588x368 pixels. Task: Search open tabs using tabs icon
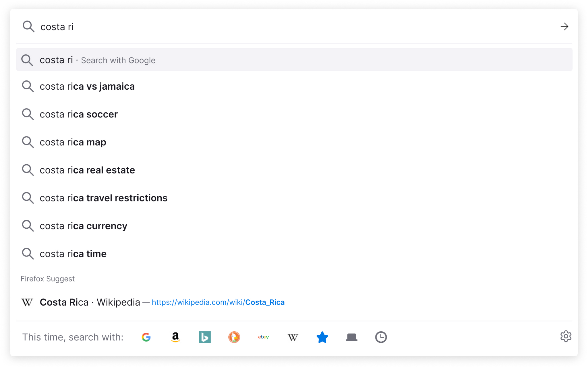tap(351, 337)
